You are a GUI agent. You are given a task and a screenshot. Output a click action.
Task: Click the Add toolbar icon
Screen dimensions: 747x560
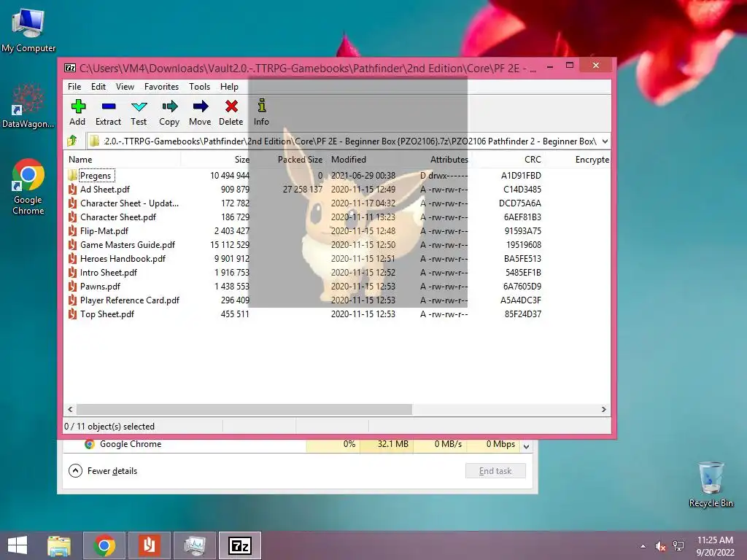tap(77, 106)
